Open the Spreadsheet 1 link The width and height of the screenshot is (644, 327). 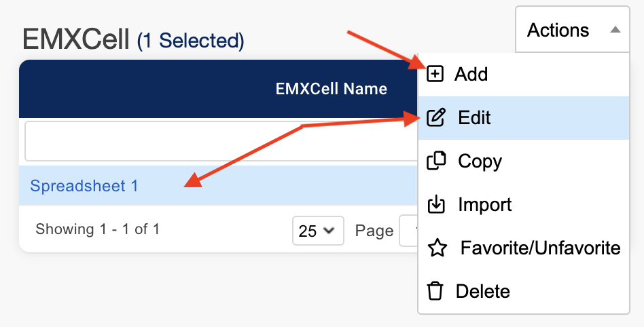[x=84, y=186]
